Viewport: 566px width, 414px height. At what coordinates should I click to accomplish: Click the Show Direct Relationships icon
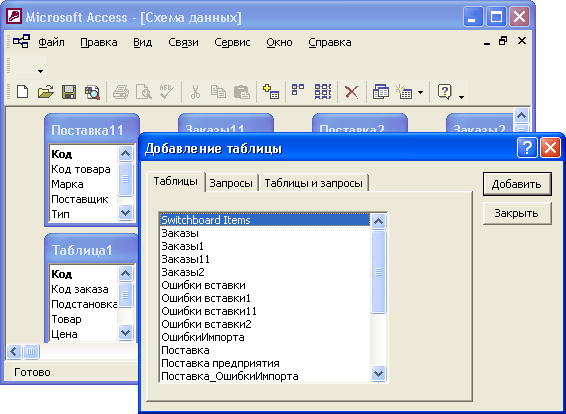pos(298,90)
